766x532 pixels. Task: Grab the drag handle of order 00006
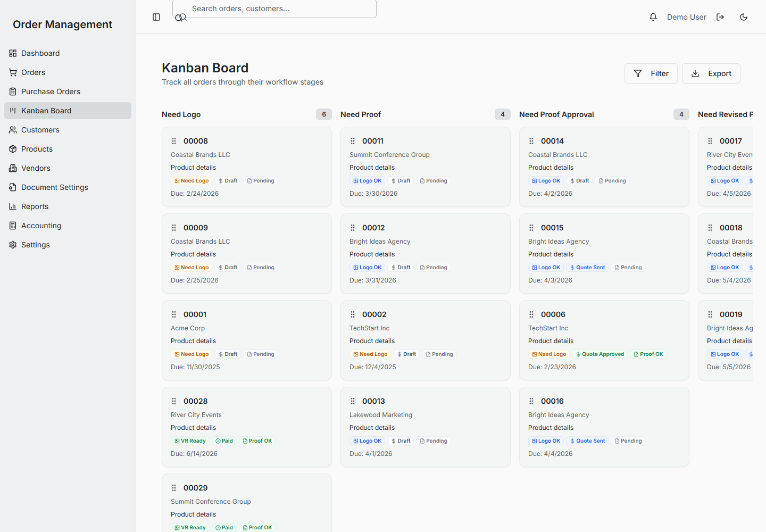click(x=531, y=314)
